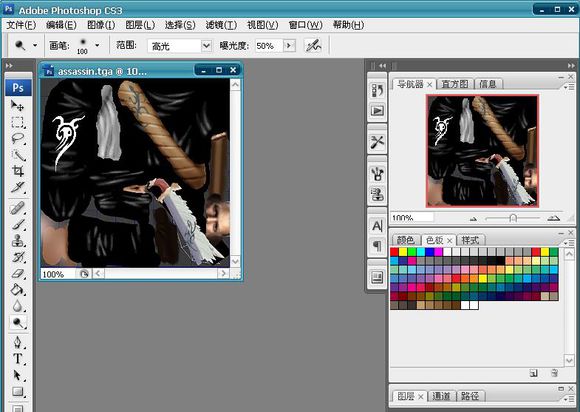580x412 pixels.
Task: Click the navigator zoom in button
Action: [553, 218]
